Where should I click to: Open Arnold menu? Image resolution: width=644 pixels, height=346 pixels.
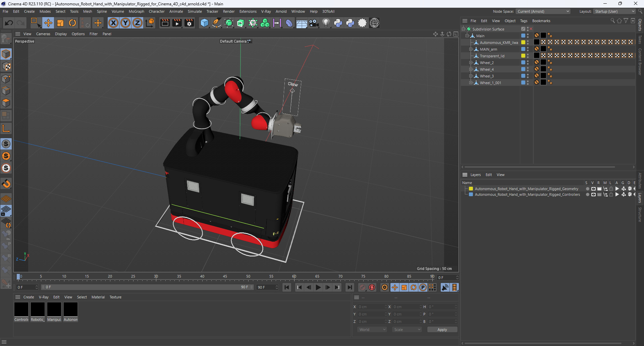[281, 11]
